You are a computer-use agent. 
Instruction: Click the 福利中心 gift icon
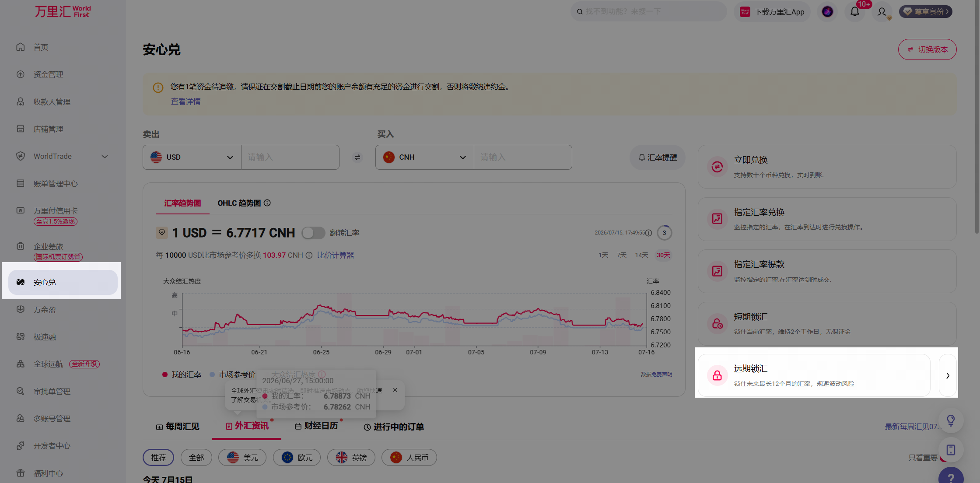click(21, 473)
